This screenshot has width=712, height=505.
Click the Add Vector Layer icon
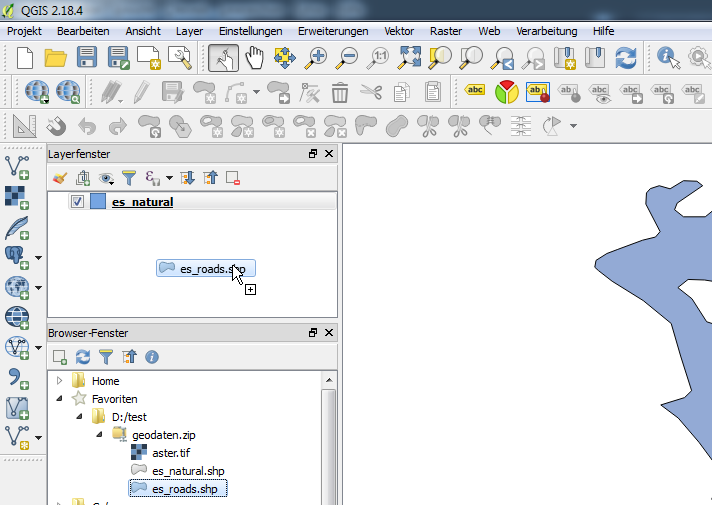pos(17,168)
